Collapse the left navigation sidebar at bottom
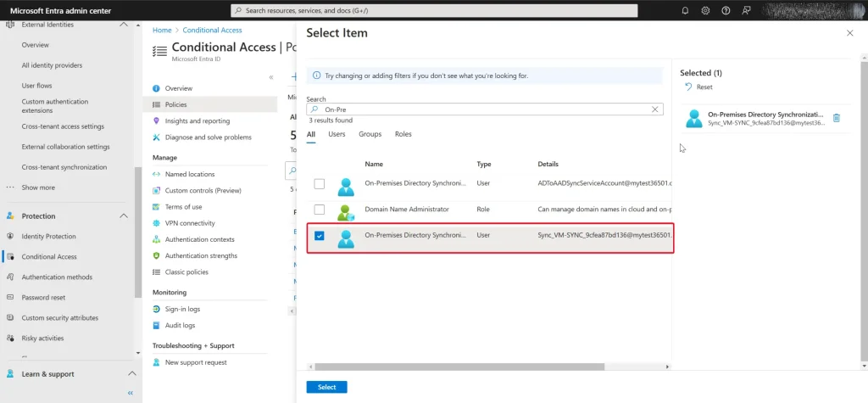This screenshot has height=403, width=868. coord(131,393)
